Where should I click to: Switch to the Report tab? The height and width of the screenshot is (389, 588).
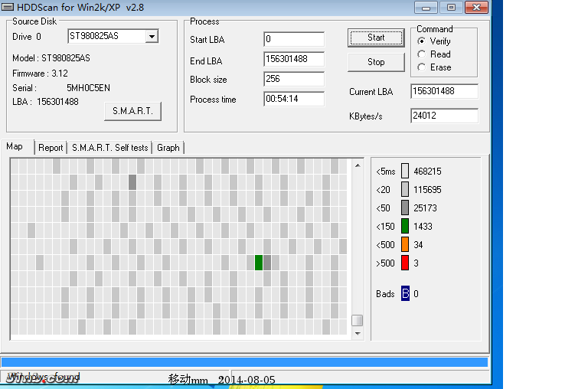point(51,148)
